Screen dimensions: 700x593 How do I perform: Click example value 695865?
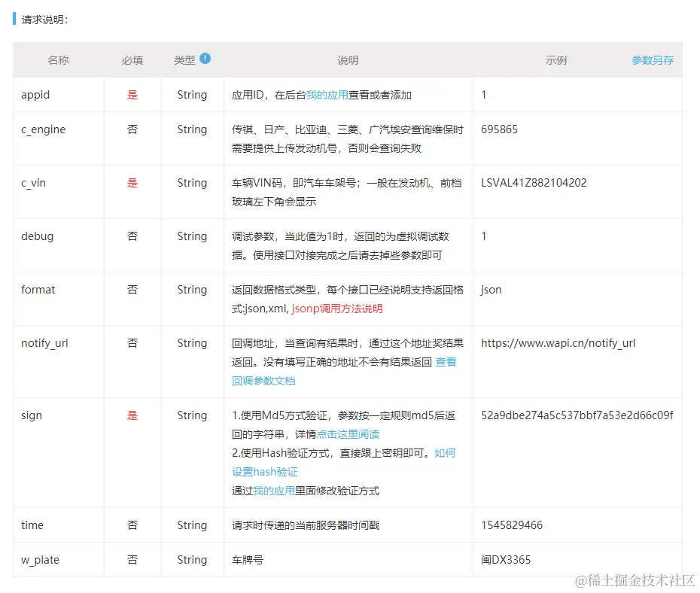pos(499,129)
